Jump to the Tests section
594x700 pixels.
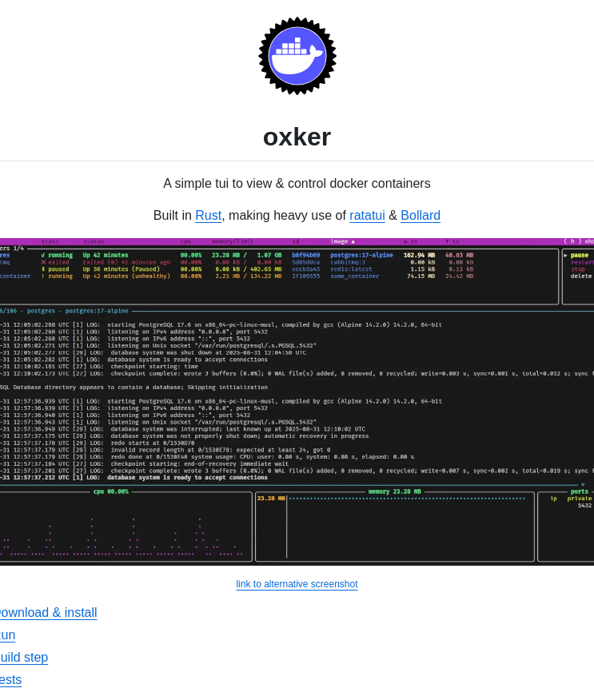(10, 680)
